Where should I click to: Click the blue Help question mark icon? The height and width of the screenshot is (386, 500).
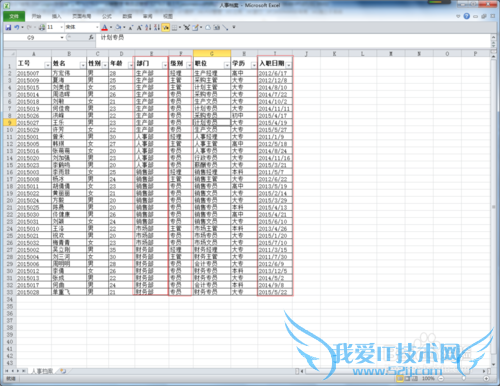[x=467, y=16]
